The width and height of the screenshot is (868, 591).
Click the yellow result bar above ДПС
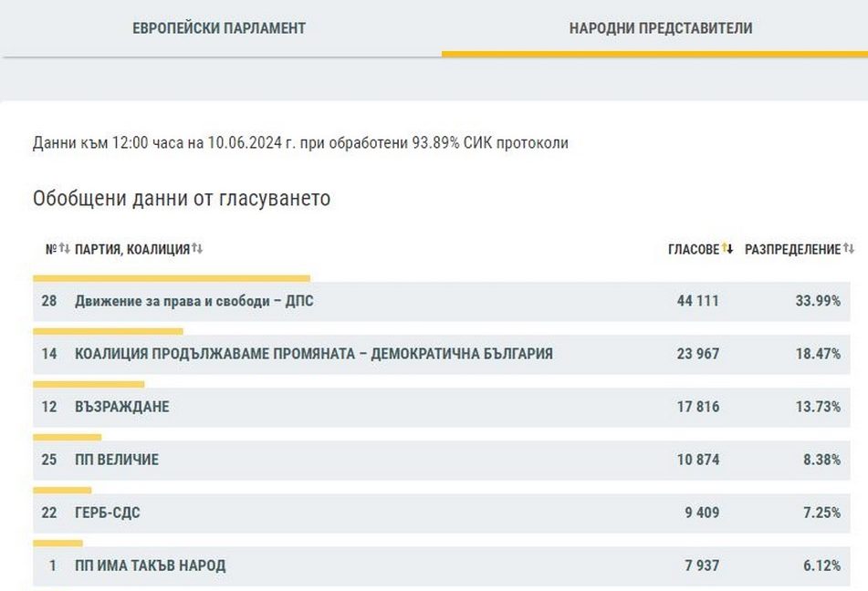click(x=172, y=278)
